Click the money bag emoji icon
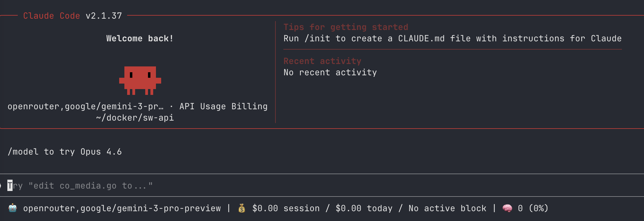 click(242, 208)
